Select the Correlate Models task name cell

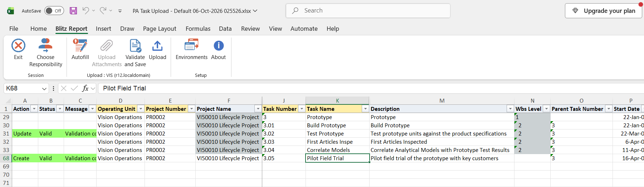337,150
